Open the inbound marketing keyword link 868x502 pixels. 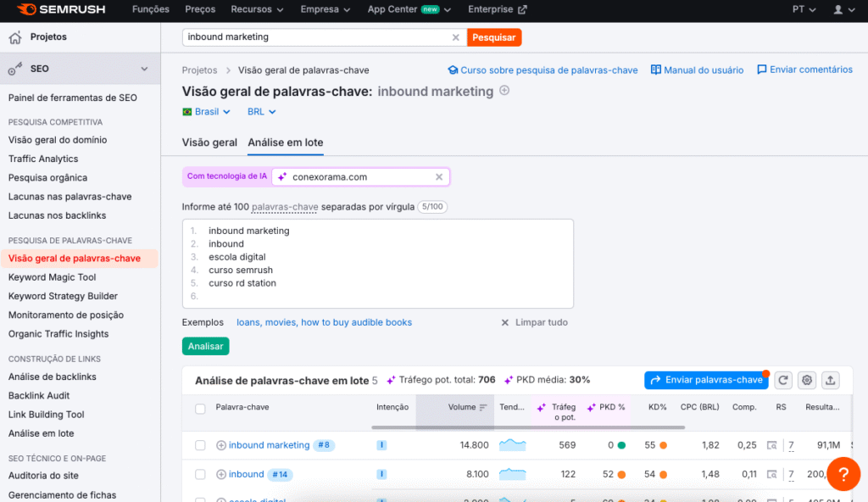pos(269,445)
